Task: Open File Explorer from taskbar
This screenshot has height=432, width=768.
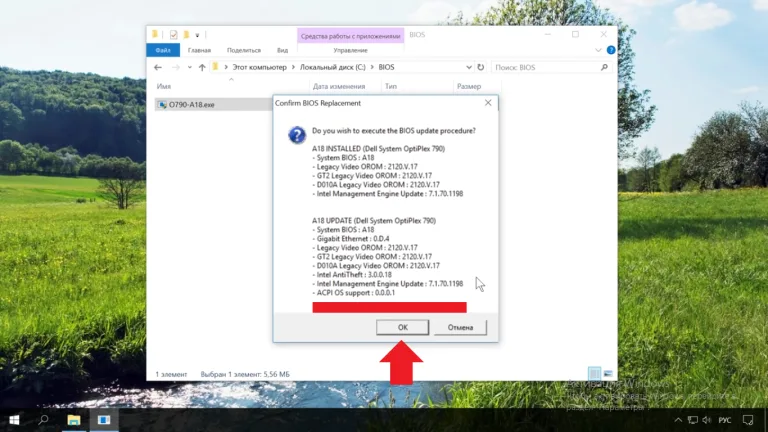Action: point(74,420)
